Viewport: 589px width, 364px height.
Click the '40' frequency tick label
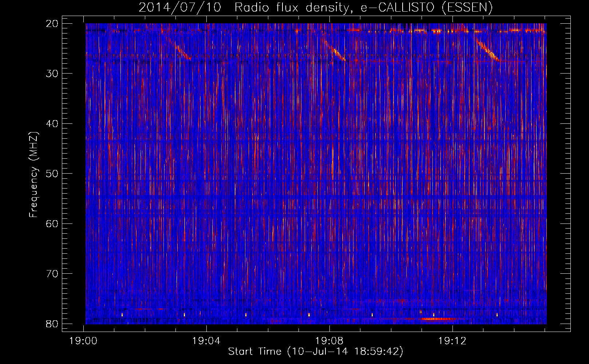[52, 124]
